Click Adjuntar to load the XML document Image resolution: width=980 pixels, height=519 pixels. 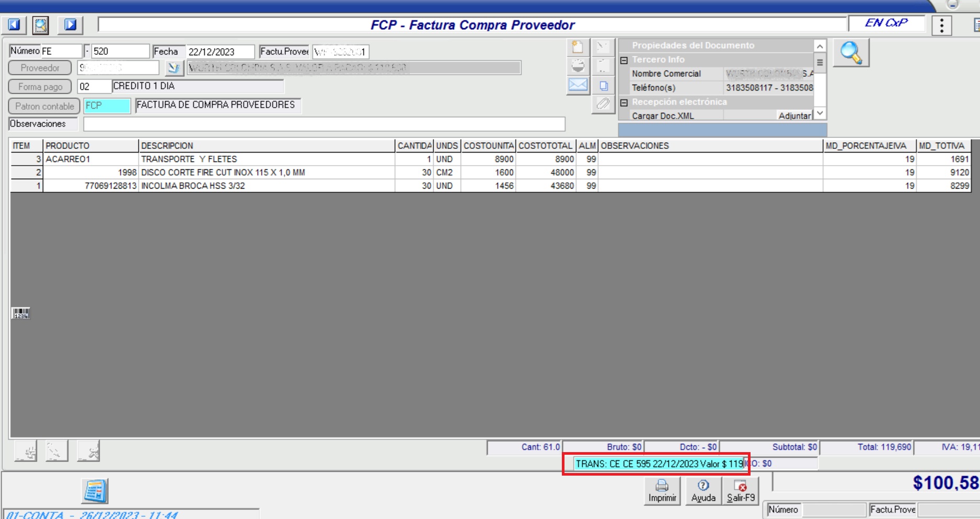[x=794, y=116]
